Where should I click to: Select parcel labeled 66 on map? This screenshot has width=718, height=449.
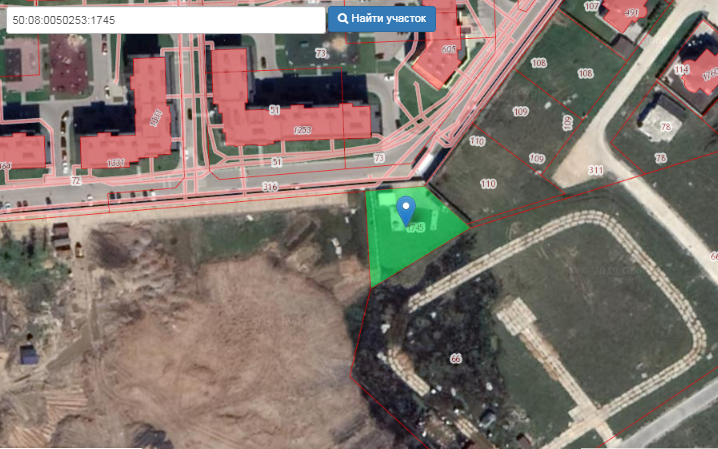click(456, 358)
